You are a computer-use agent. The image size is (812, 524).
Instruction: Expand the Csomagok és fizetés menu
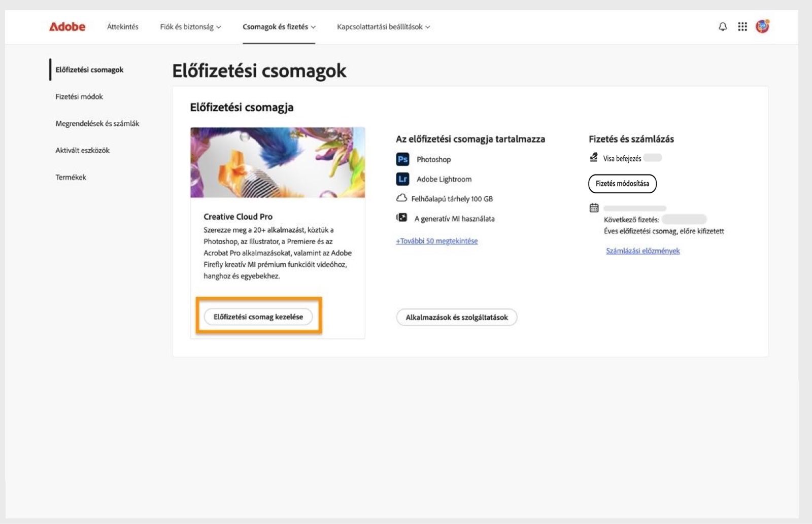[x=279, y=27]
